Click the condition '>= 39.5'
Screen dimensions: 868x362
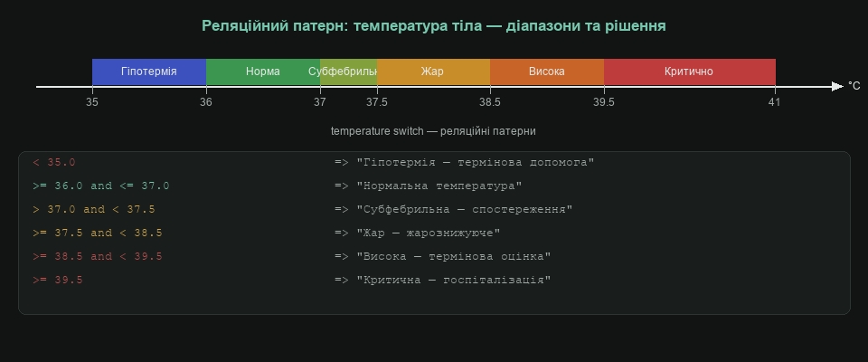pos(58,280)
